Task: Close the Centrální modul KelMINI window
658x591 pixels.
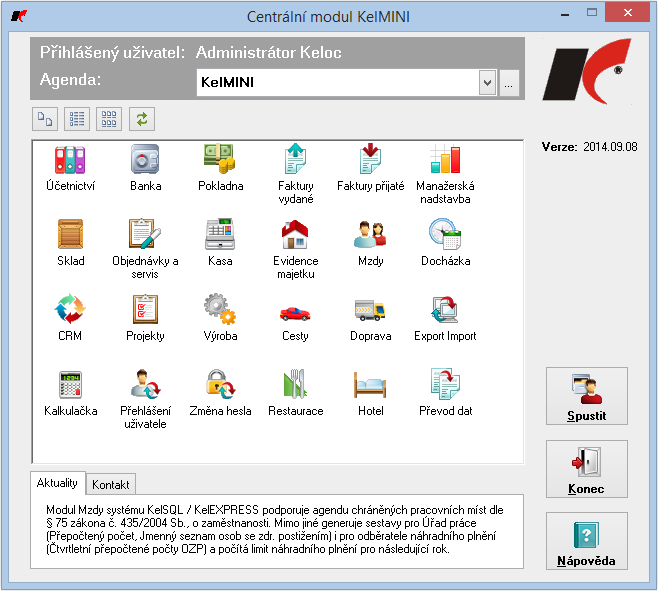Action: [627, 13]
